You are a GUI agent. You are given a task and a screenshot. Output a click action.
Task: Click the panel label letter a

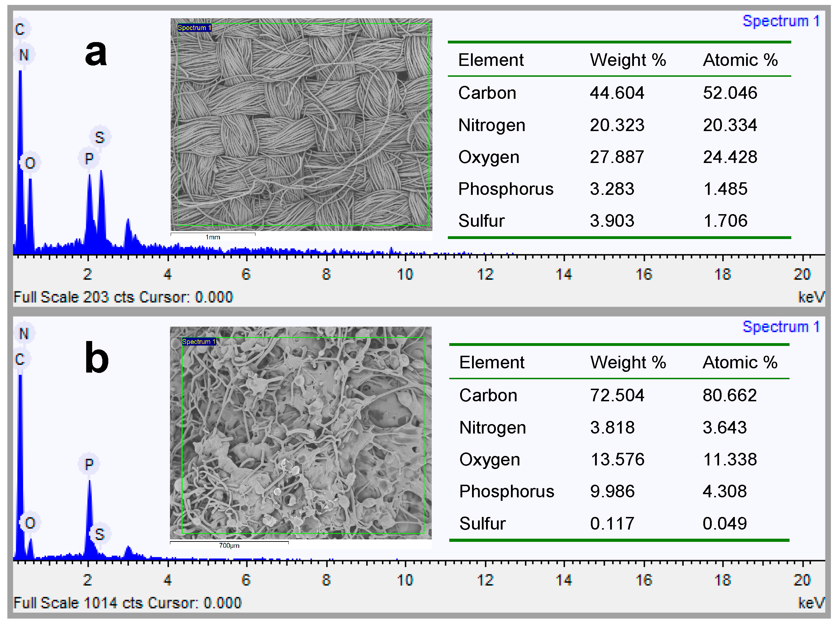click(96, 53)
